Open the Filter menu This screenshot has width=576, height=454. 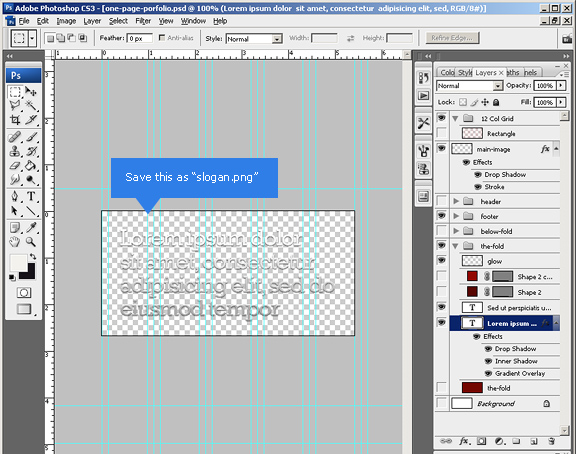143,21
